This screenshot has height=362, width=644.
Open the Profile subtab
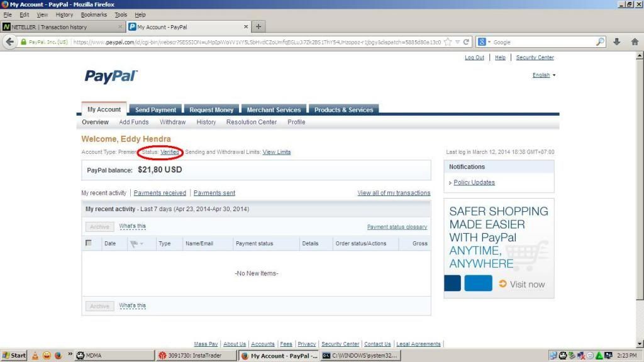(296, 122)
